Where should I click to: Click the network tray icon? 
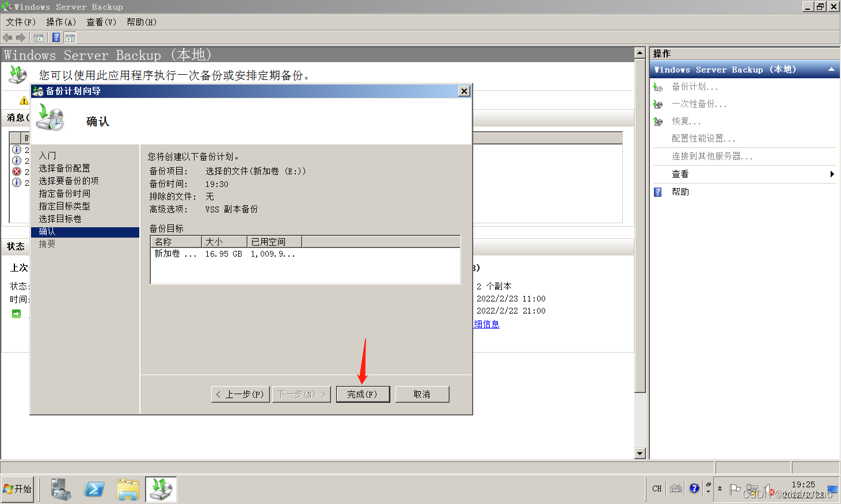click(x=752, y=489)
